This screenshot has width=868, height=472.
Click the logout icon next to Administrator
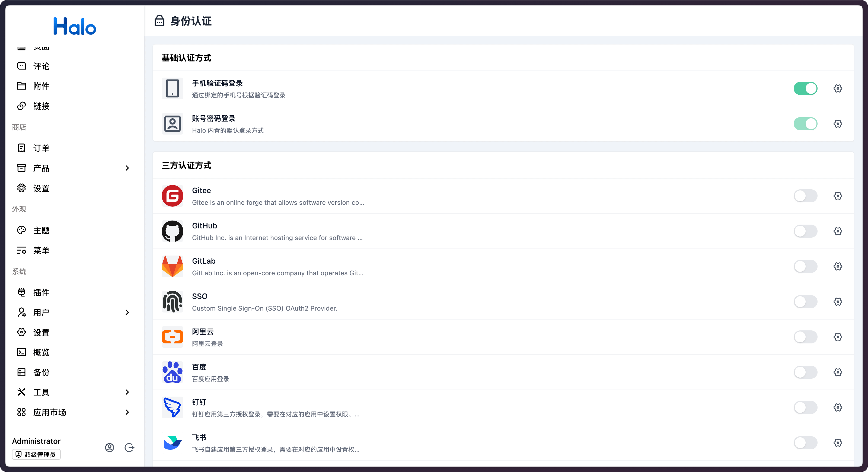tap(129, 448)
